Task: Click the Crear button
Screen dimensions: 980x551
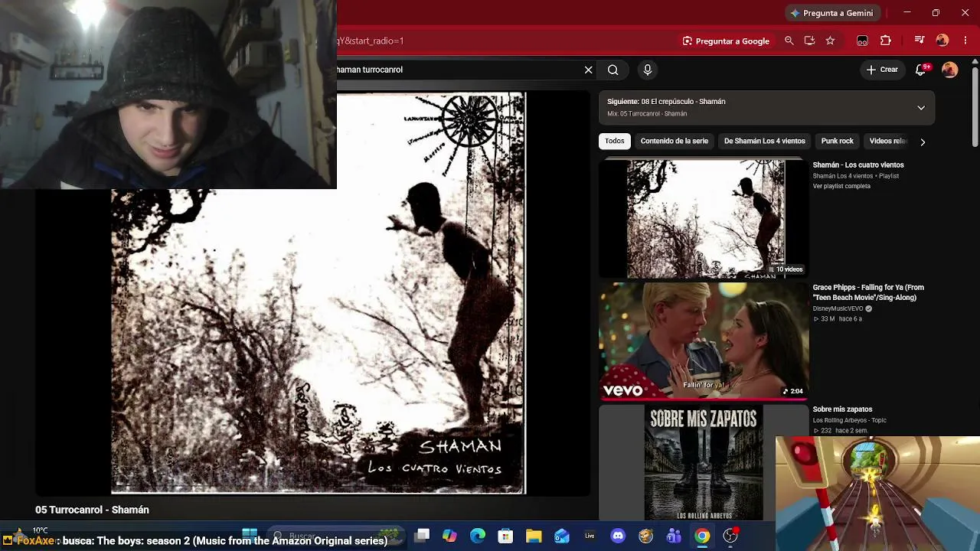Action: click(882, 70)
